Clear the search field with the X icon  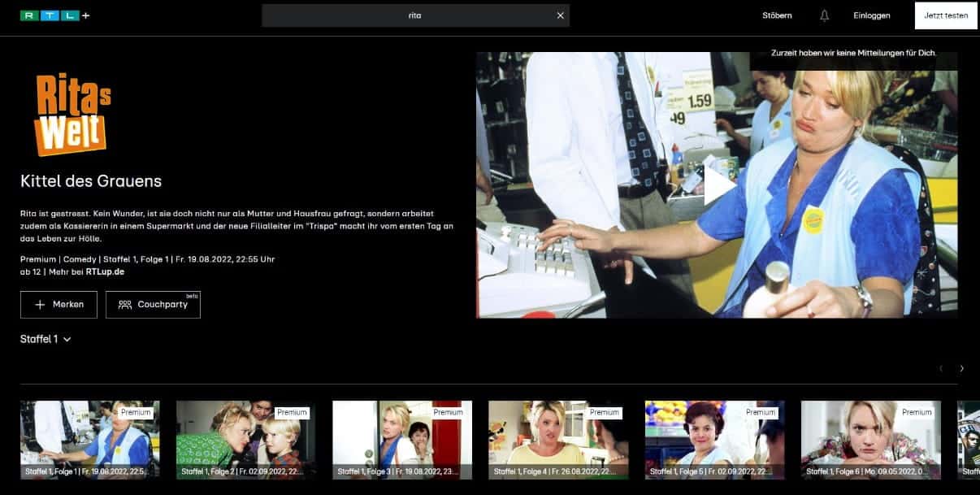[560, 15]
